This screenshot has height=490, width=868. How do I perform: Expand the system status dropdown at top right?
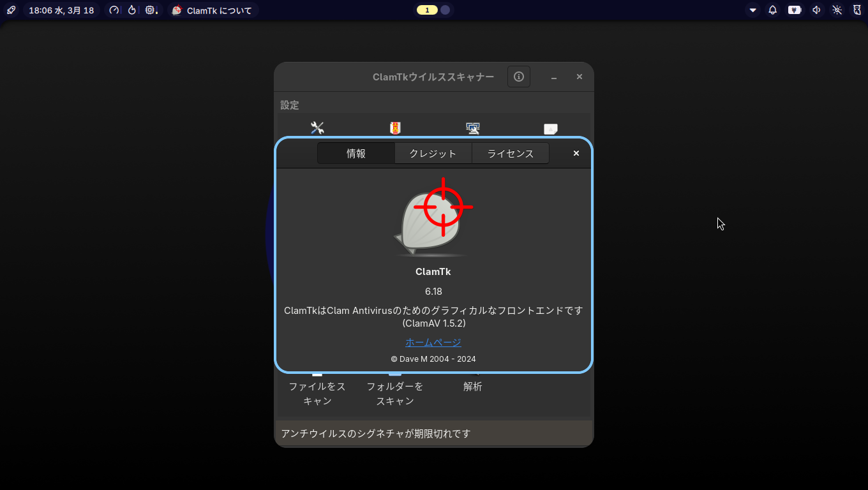point(752,10)
